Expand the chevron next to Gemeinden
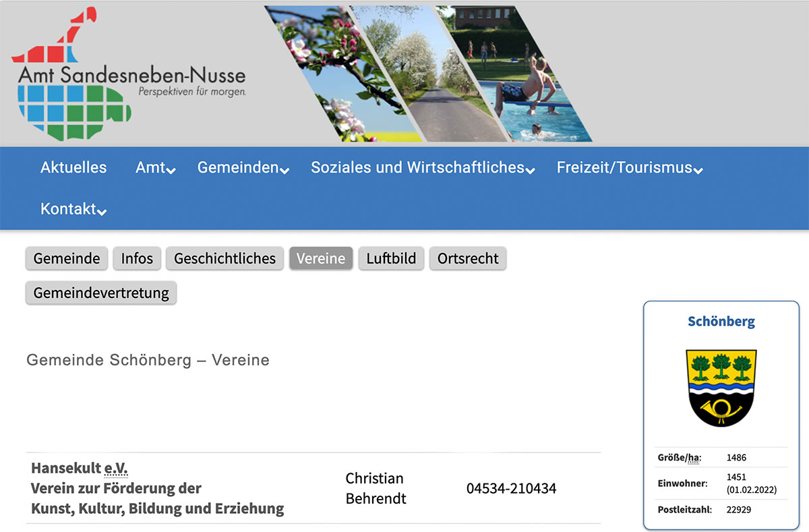This screenshot has height=532, width=809. (285, 171)
